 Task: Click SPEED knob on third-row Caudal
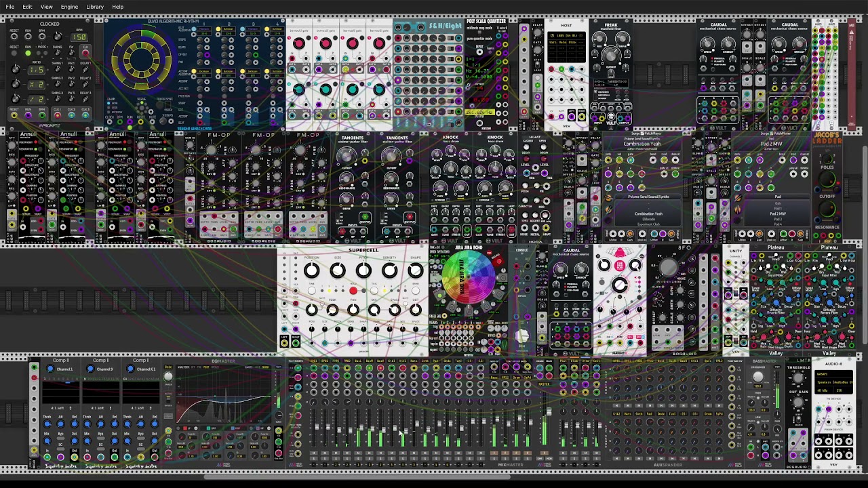tap(560, 269)
